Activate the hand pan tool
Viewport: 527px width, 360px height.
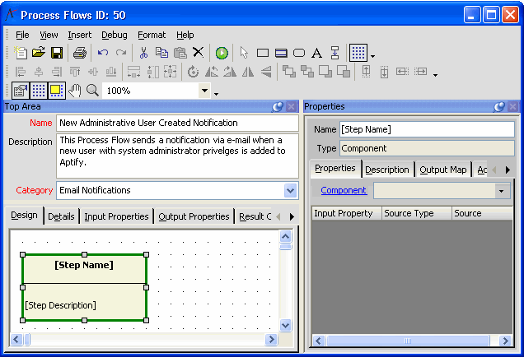tap(75, 90)
